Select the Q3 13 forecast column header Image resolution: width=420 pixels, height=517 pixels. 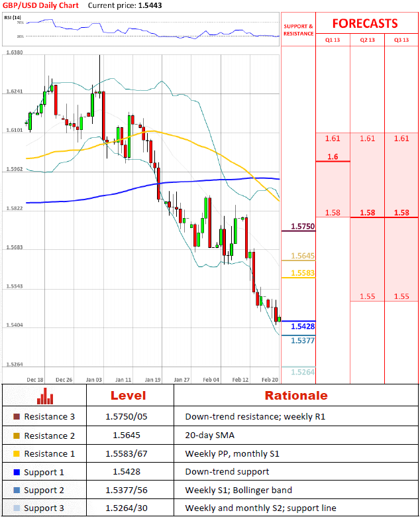(x=401, y=40)
